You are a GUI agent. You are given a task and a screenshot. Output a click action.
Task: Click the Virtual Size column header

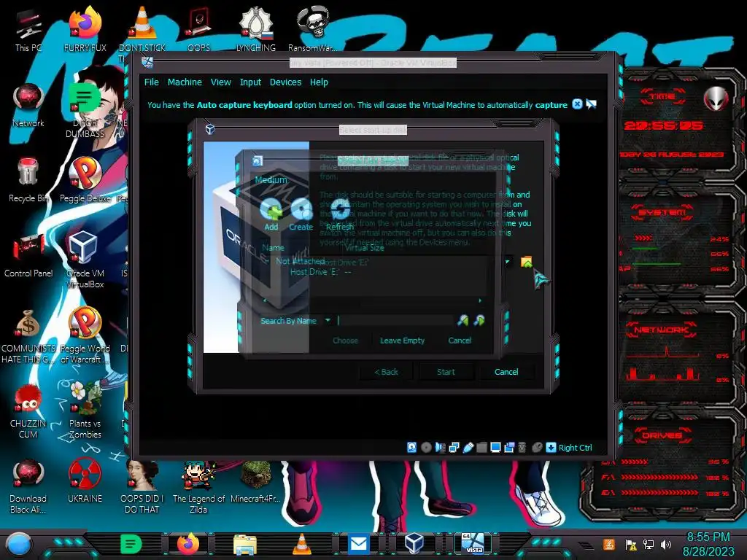click(364, 248)
